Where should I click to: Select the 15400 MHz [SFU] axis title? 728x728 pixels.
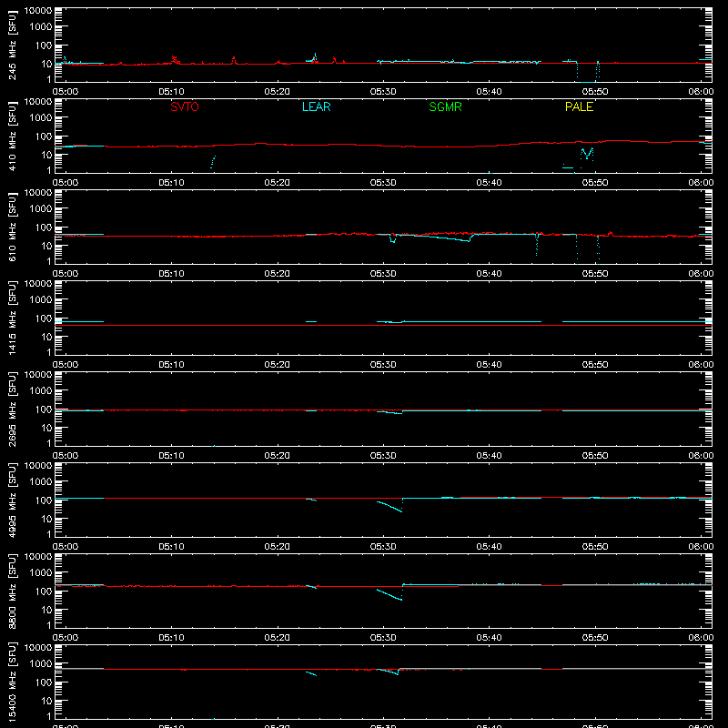[12, 682]
